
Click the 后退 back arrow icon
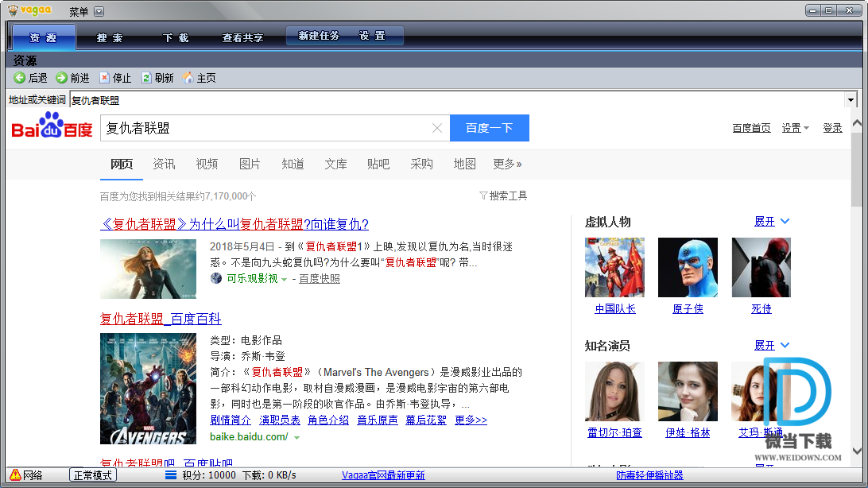(x=19, y=78)
